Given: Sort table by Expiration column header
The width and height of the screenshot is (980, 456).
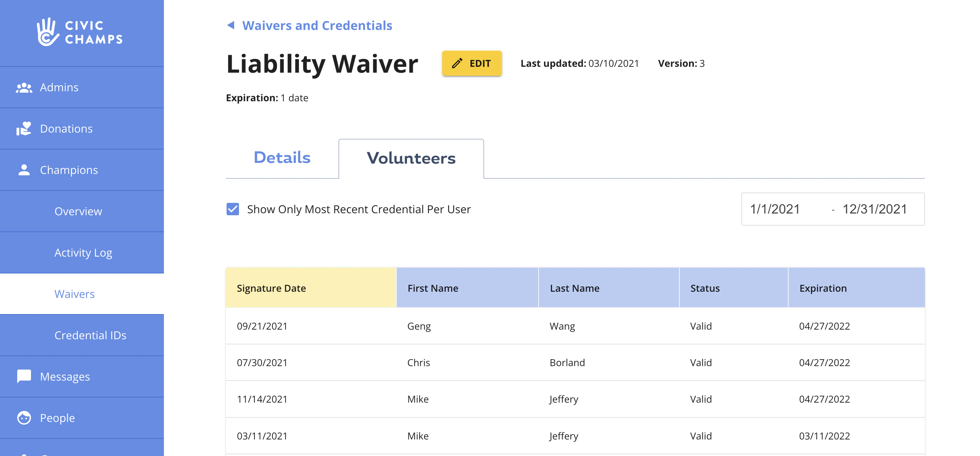Looking at the screenshot, I should (823, 288).
